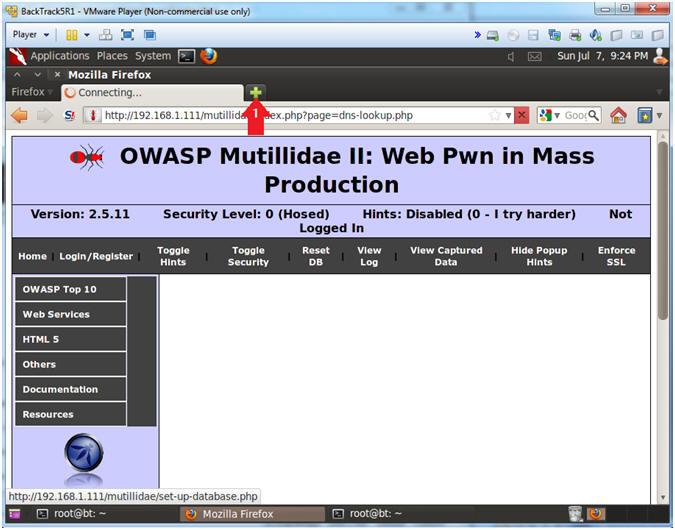The height and width of the screenshot is (530, 675).
Task: Open Resources sidebar menu
Action: [x=71, y=414]
